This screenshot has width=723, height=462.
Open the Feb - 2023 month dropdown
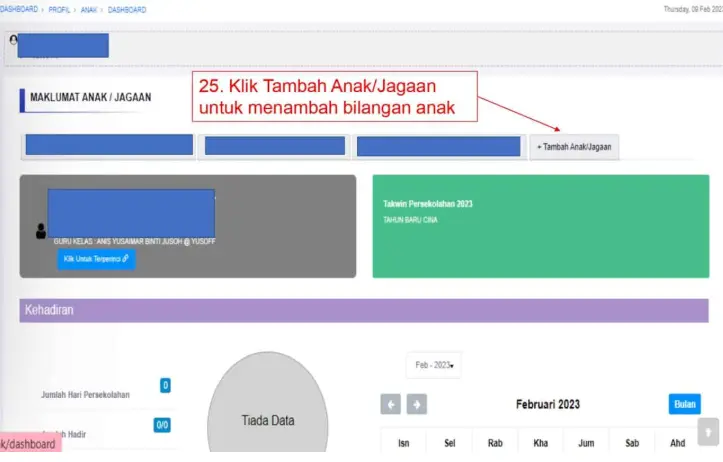(x=433, y=365)
